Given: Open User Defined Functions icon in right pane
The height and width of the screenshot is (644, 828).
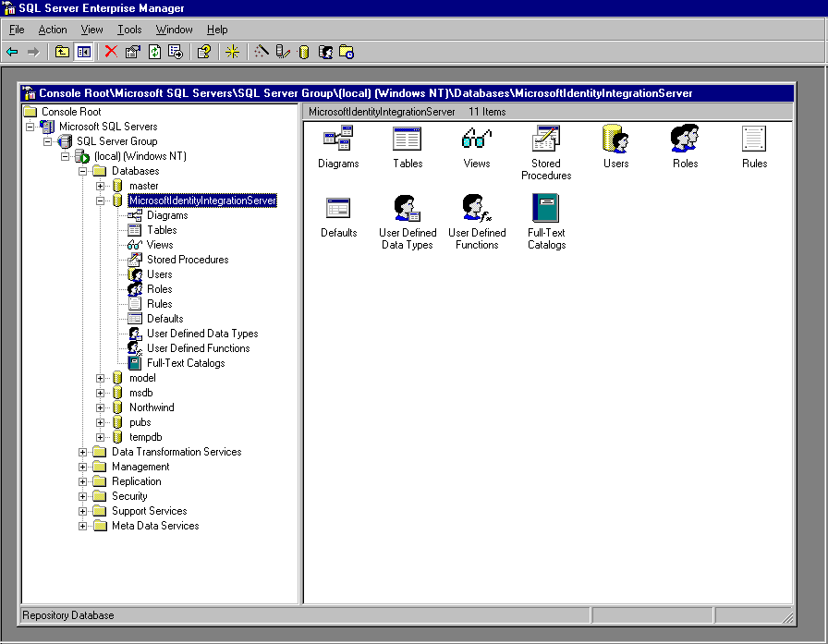Looking at the screenshot, I should 476,208.
